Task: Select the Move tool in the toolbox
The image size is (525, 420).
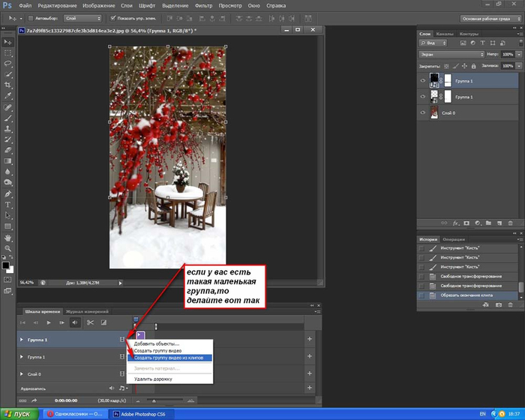Action: pos(7,42)
